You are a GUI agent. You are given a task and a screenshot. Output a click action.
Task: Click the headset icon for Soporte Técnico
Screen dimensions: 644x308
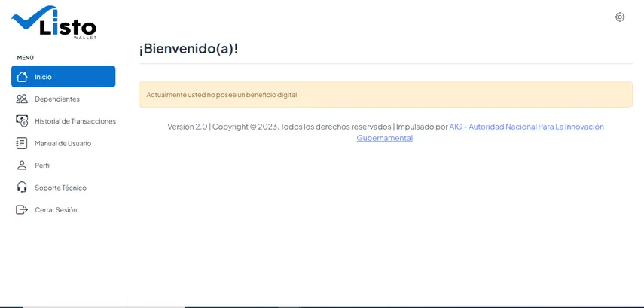22,188
